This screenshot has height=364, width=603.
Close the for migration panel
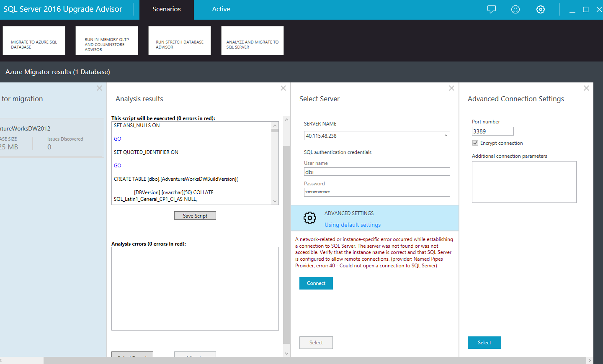click(99, 88)
